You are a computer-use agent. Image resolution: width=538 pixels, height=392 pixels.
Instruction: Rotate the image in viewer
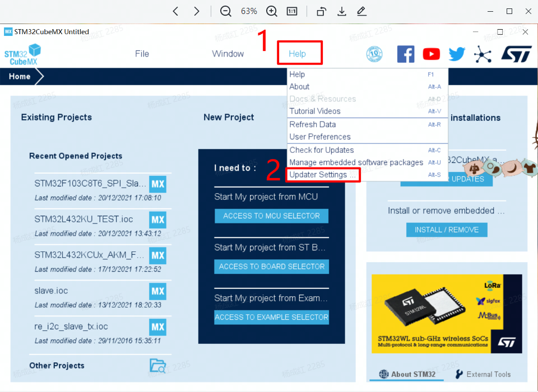(x=322, y=11)
